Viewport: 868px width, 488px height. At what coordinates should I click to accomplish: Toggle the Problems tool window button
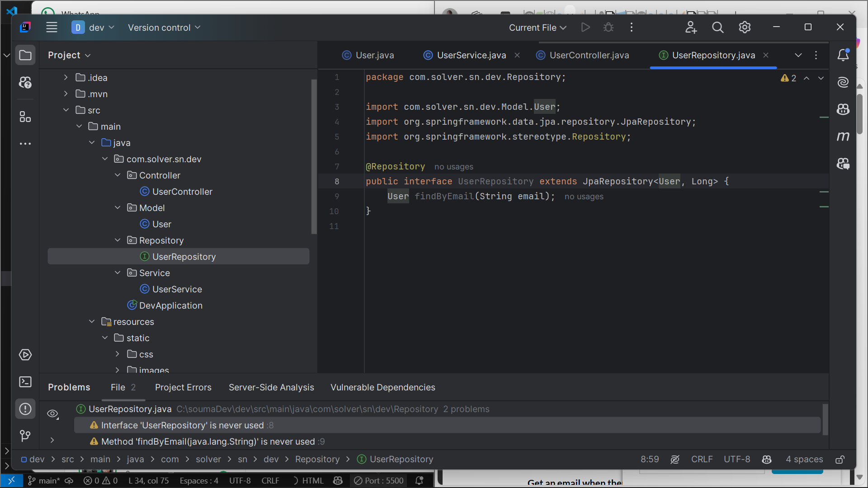[x=25, y=409]
